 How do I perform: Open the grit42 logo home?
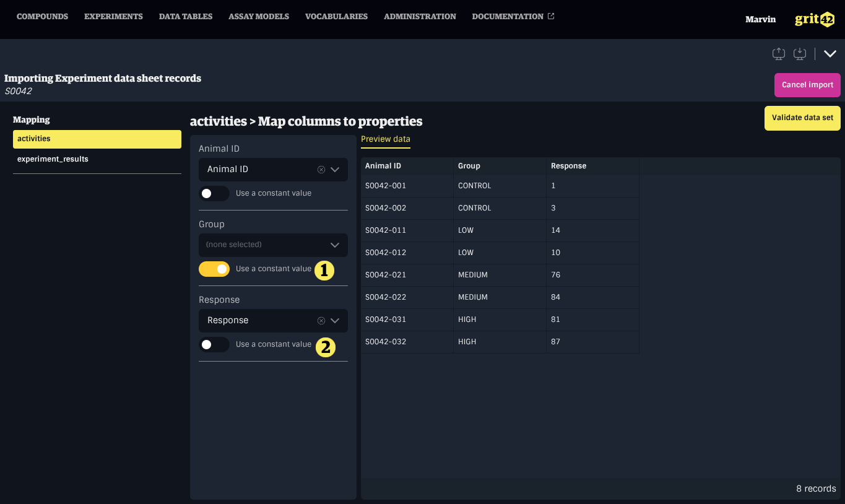(815, 19)
